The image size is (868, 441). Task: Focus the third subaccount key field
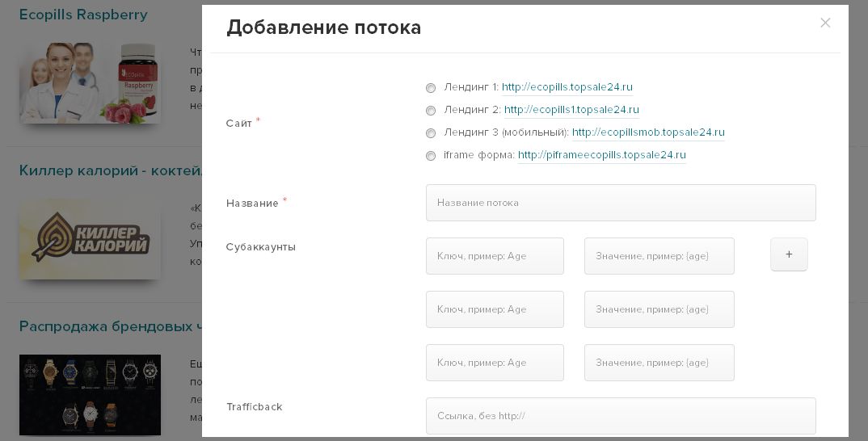tap(495, 363)
